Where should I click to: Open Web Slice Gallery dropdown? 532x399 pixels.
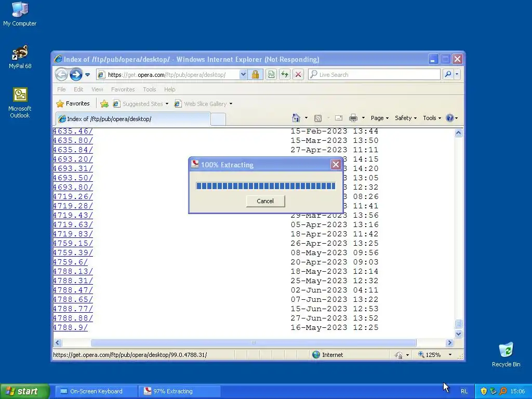pos(203,104)
